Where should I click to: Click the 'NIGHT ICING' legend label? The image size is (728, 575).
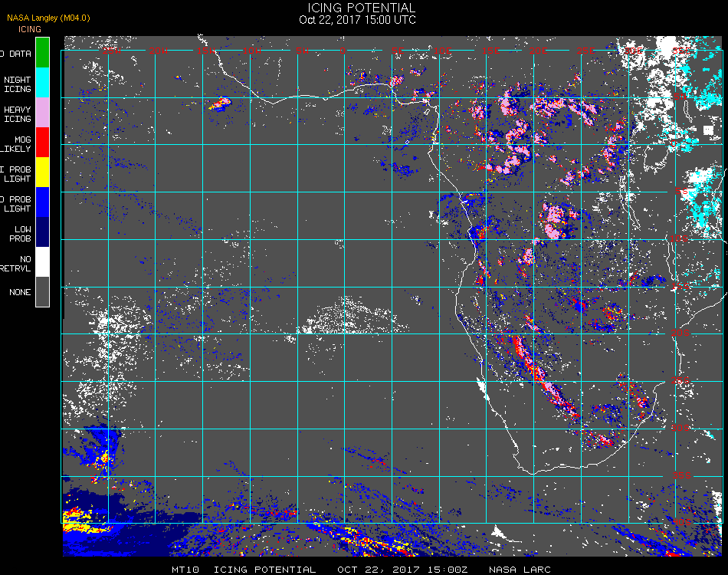click(18, 84)
